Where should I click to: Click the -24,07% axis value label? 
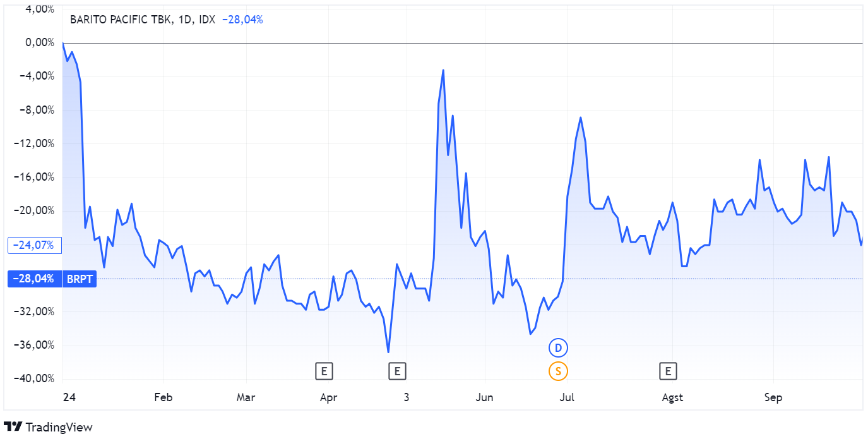34,245
